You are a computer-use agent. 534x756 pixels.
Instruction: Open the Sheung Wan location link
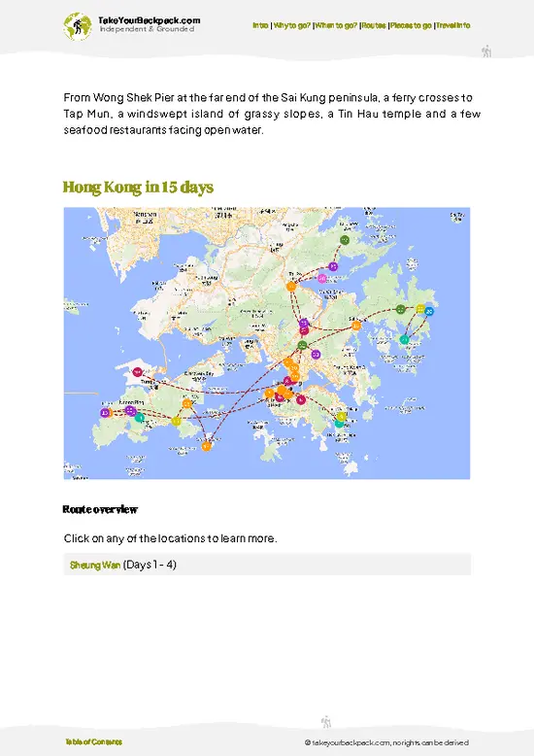95,566
